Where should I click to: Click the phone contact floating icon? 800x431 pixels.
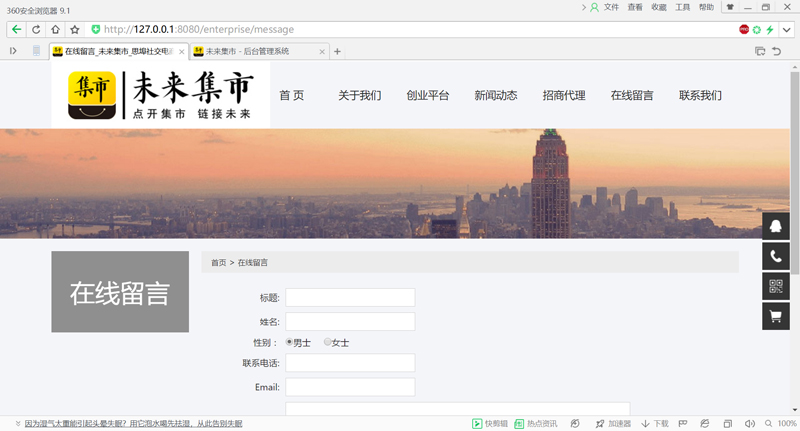(775, 256)
